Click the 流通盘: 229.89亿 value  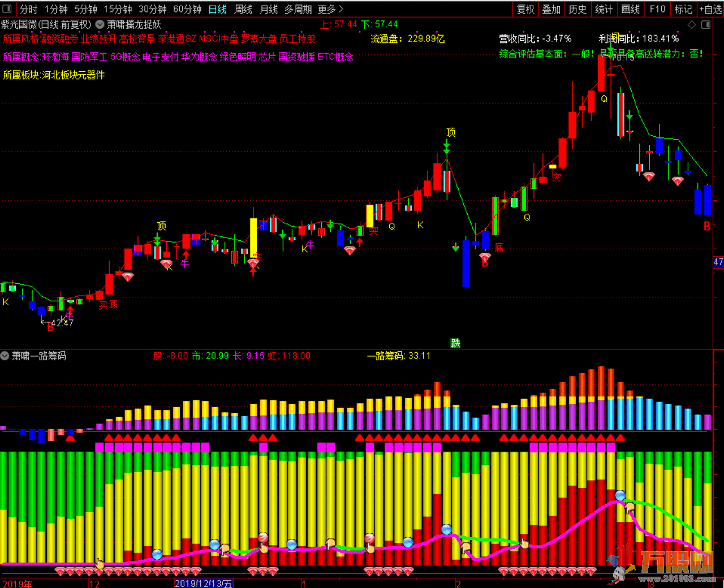pos(408,39)
